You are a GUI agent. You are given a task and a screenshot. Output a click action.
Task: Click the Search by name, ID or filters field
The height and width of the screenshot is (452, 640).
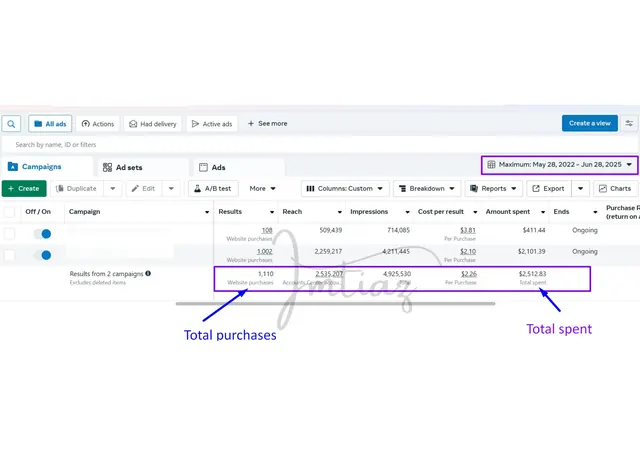[320, 145]
